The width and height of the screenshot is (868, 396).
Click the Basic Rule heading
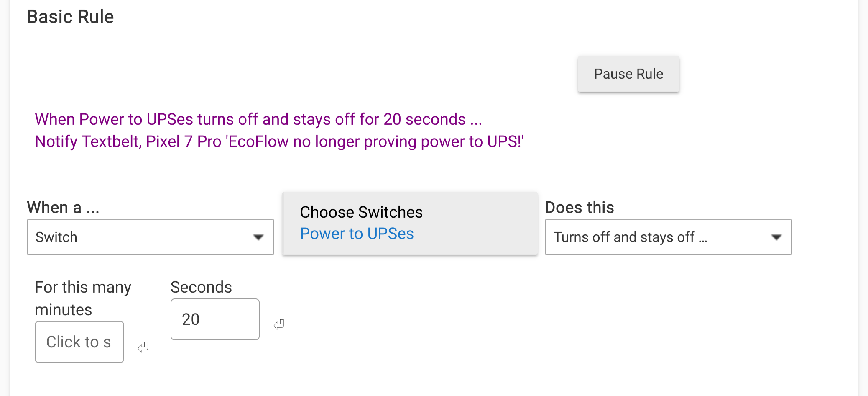(x=70, y=17)
